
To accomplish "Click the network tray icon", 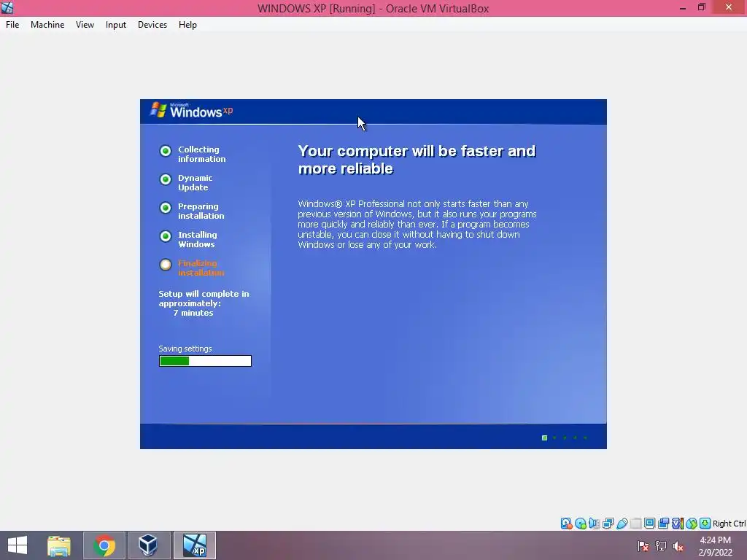I will click(661, 545).
